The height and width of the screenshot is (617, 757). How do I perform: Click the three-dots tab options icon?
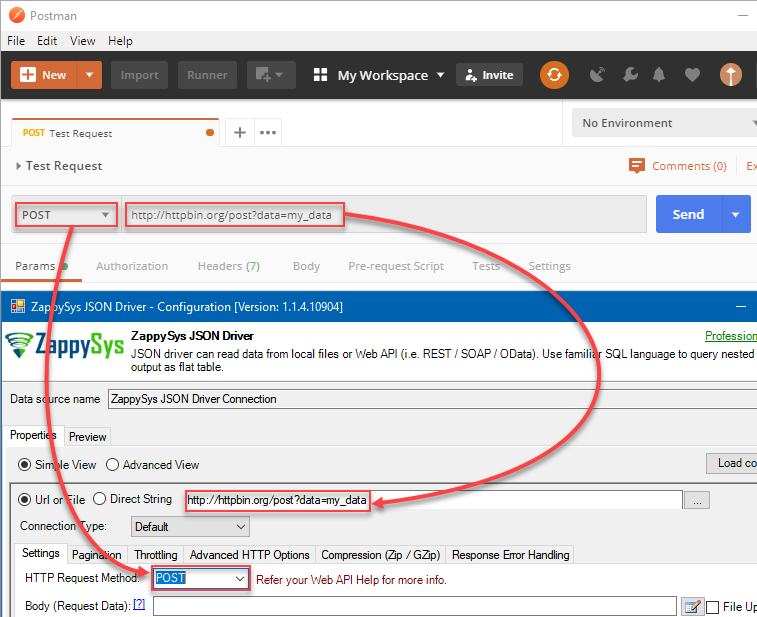268,132
